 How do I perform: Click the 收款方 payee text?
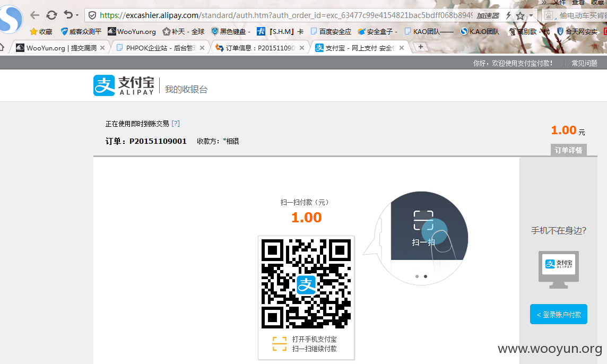(218, 141)
